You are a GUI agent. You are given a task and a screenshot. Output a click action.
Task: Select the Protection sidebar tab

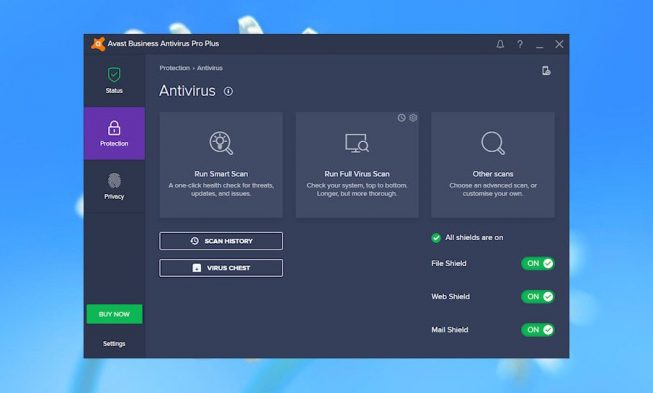(114, 134)
